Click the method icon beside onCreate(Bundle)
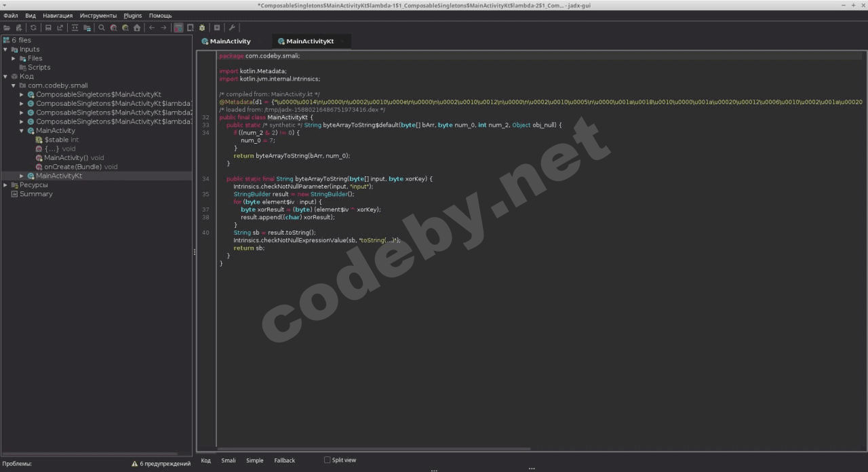 point(39,167)
